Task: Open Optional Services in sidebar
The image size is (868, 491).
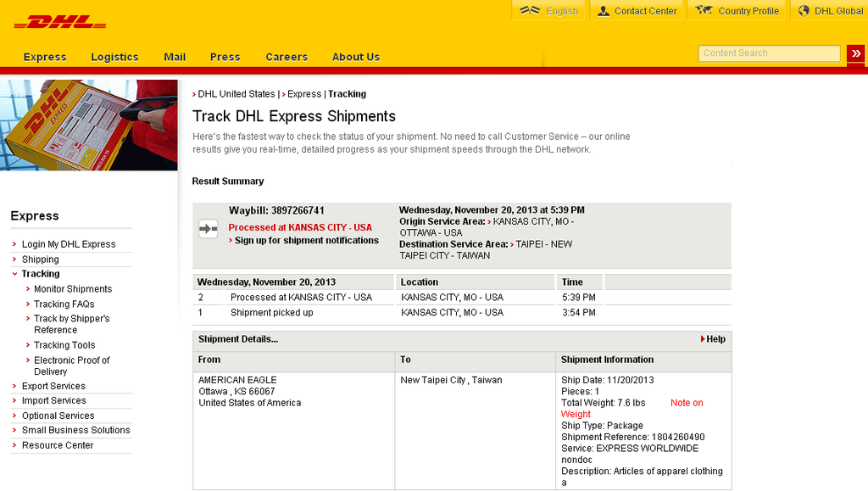Action: 58,416
